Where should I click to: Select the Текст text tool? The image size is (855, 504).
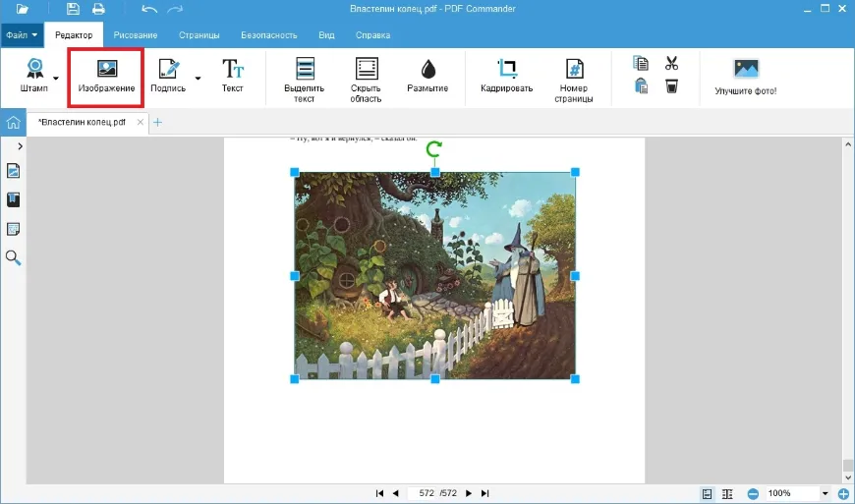tap(232, 76)
